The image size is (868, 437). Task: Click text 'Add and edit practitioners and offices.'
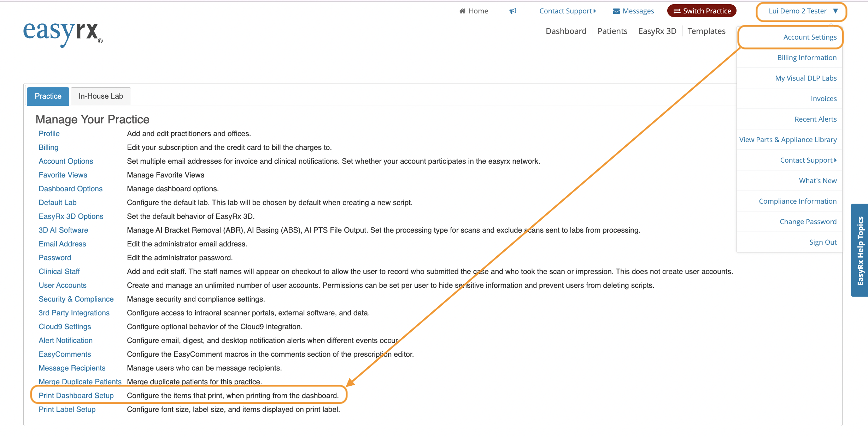189,134
